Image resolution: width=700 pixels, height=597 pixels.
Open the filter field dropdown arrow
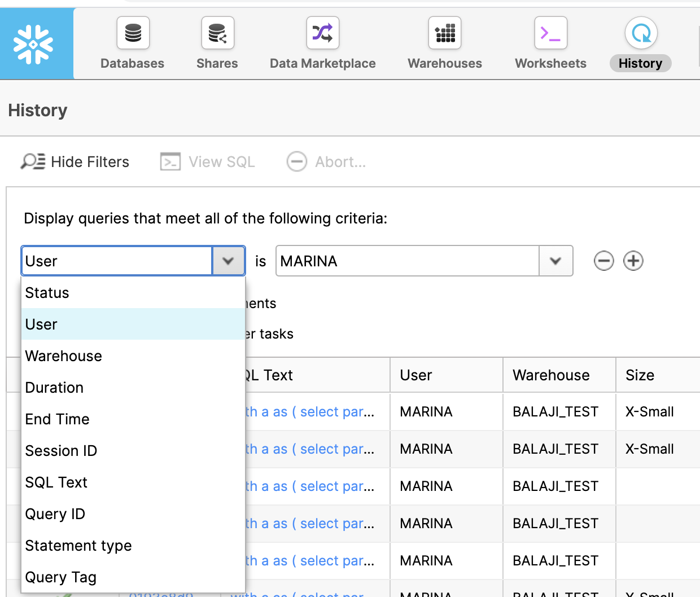pyautogui.click(x=229, y=261)
